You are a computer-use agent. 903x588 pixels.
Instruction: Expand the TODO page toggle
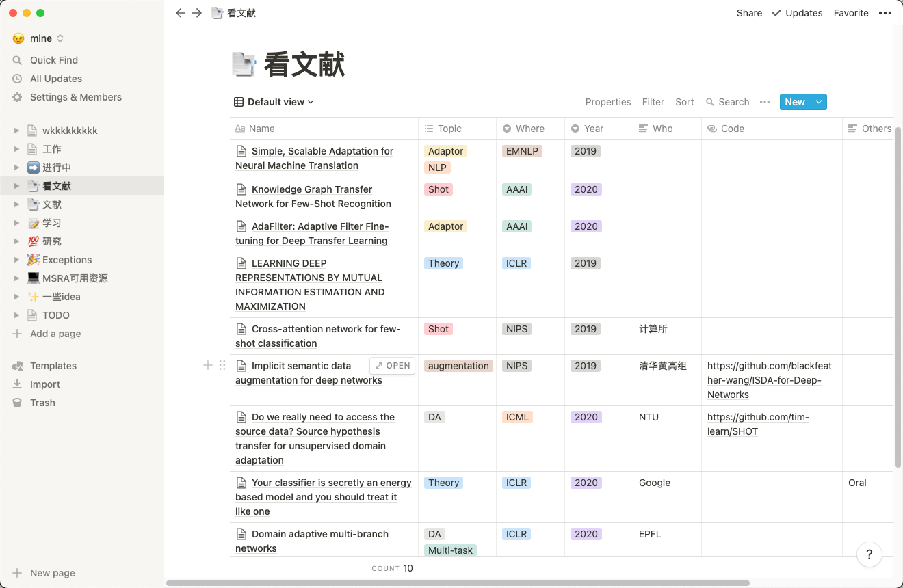[x=17, y=315]
